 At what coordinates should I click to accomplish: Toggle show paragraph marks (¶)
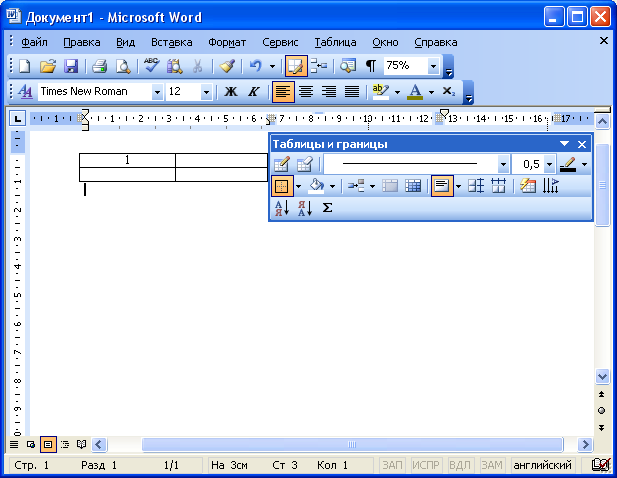click(x=370, y=66)
